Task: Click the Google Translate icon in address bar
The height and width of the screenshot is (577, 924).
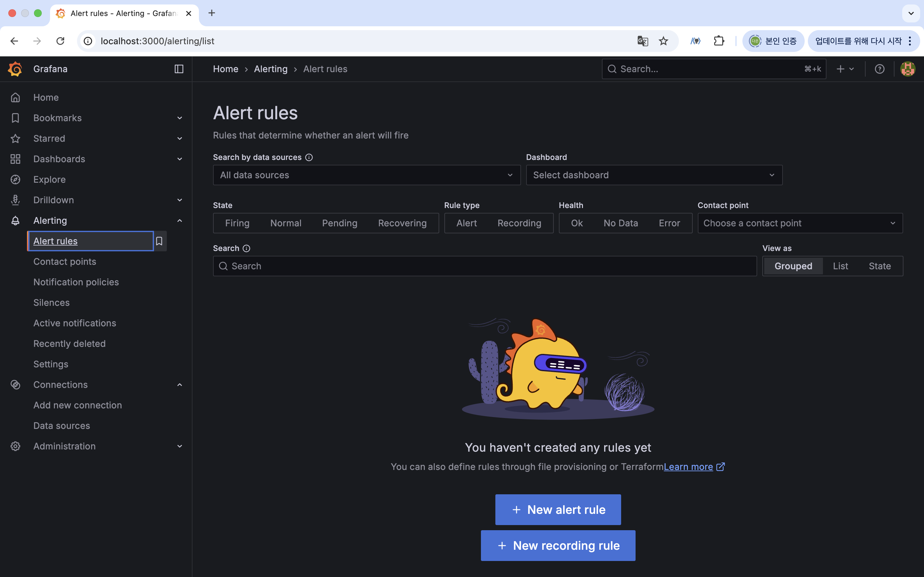Action: [x=643, y=41]
